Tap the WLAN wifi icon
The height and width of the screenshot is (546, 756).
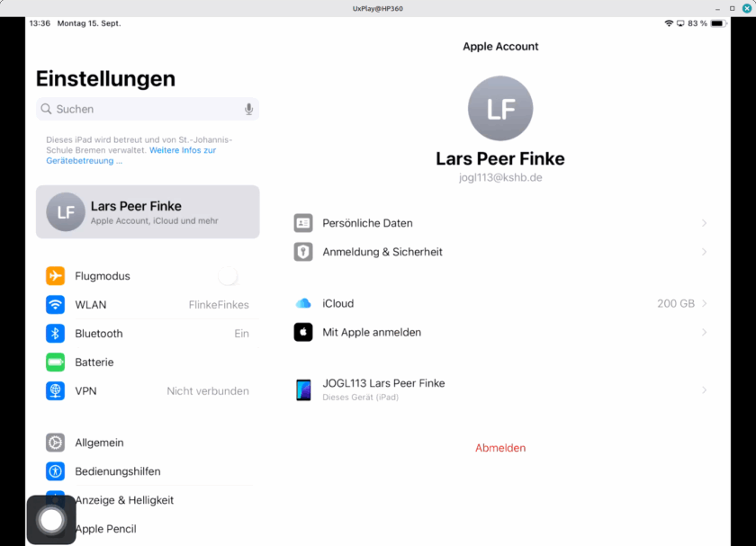click(x=56, y=305)
